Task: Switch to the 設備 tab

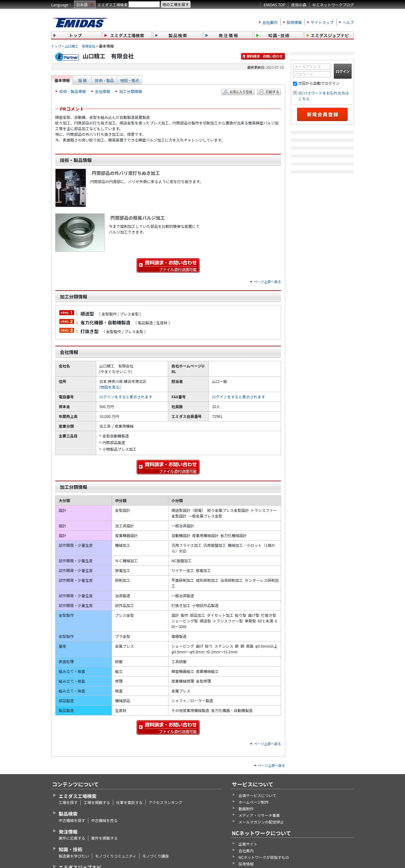Action: (82, 80)
